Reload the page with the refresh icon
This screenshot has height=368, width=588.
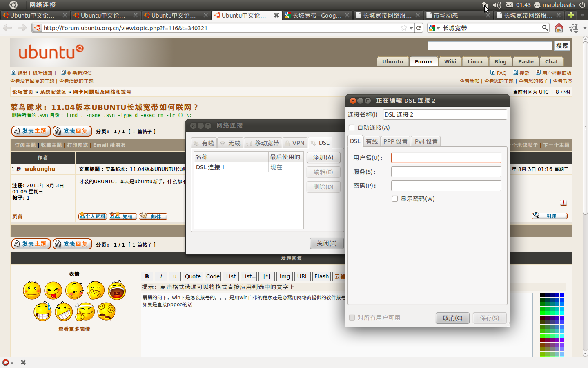[419, 28]
